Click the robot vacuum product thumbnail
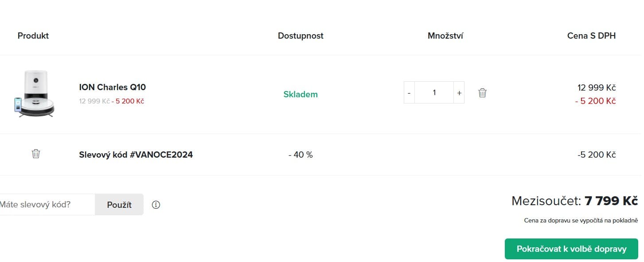Viewport: 644px width, 262px height. pos(35,94)
